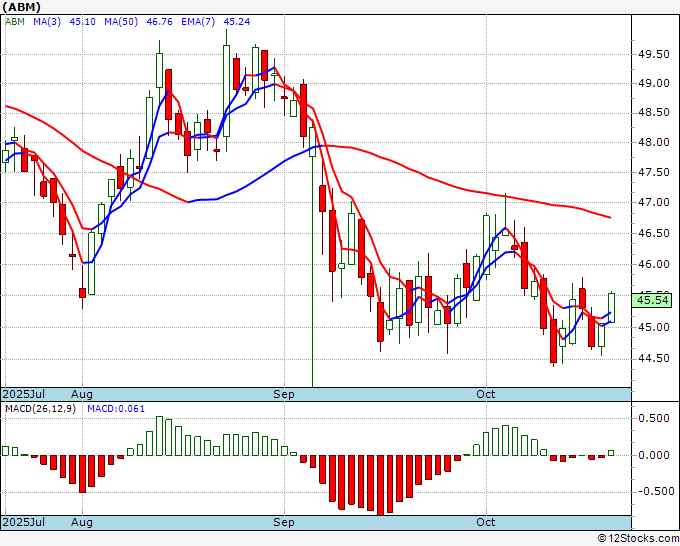The image size is (680, 546).
Task: Click the Aug label on MACD axis
Action: click(82, 522)
